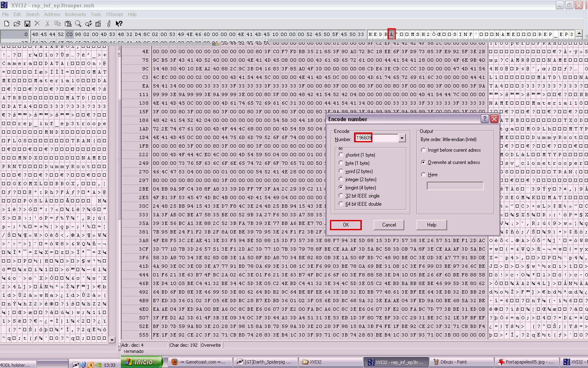Choose the Here output option
Image resolution: width=588 pixels, height=368 pixels.
coord(423,175)
